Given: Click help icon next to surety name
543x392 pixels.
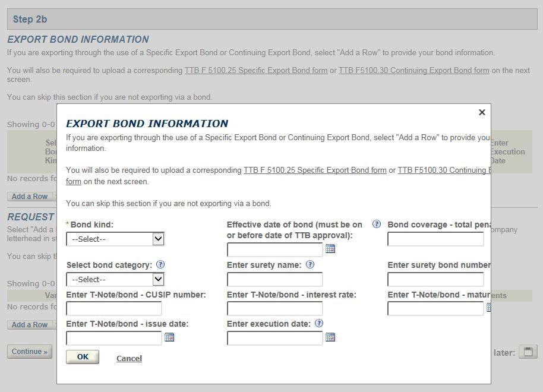Looking at the screenshot, I should click(310, 265).
